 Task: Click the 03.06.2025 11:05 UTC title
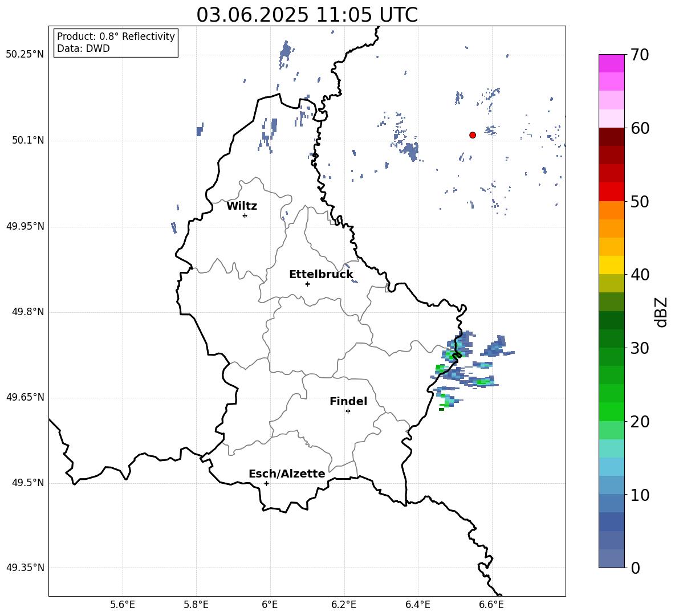tap(307, 15)
